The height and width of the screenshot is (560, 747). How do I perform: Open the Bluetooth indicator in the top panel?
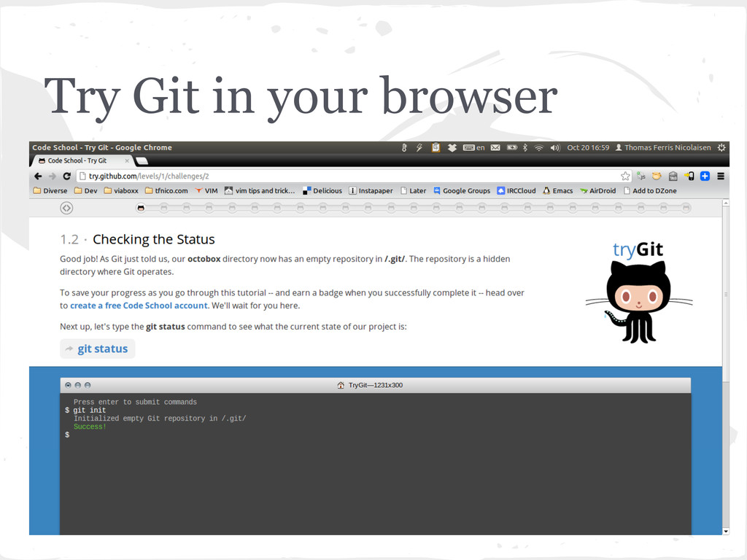pos(525,147)
